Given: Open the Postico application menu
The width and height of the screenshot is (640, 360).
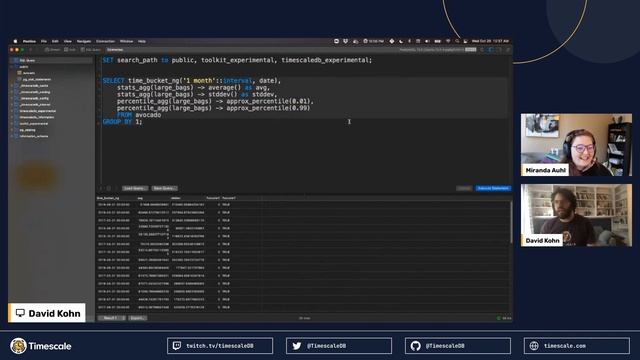Looking at the screenshot, I should point(29,41).
